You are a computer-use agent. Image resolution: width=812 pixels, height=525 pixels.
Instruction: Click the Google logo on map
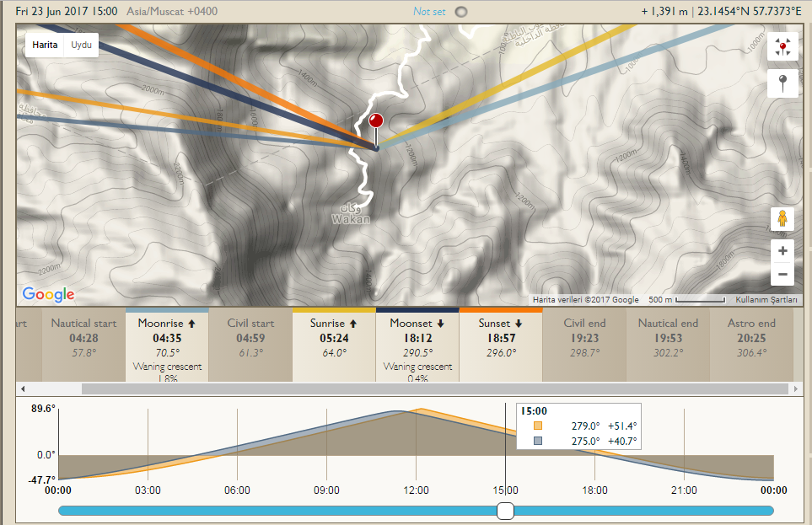(x=48, y=294)
